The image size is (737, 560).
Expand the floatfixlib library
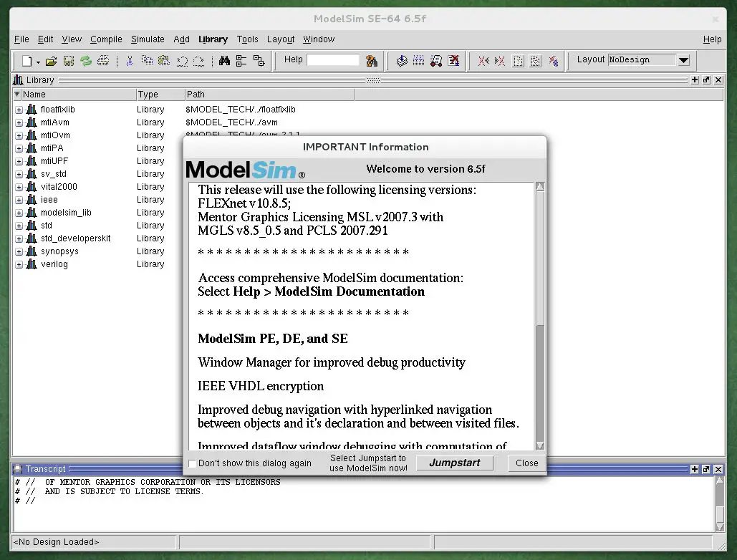click(19, 110)
